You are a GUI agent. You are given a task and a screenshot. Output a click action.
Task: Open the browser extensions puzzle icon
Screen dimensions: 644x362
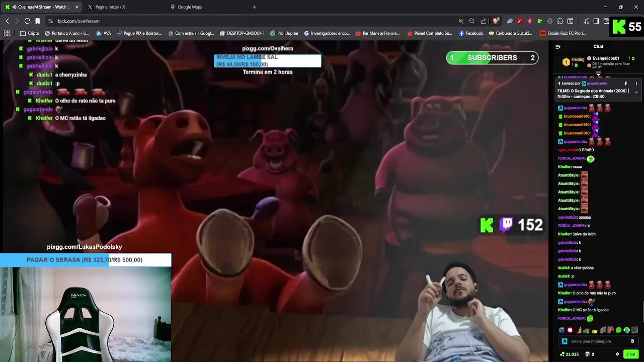tap(560, 21)
